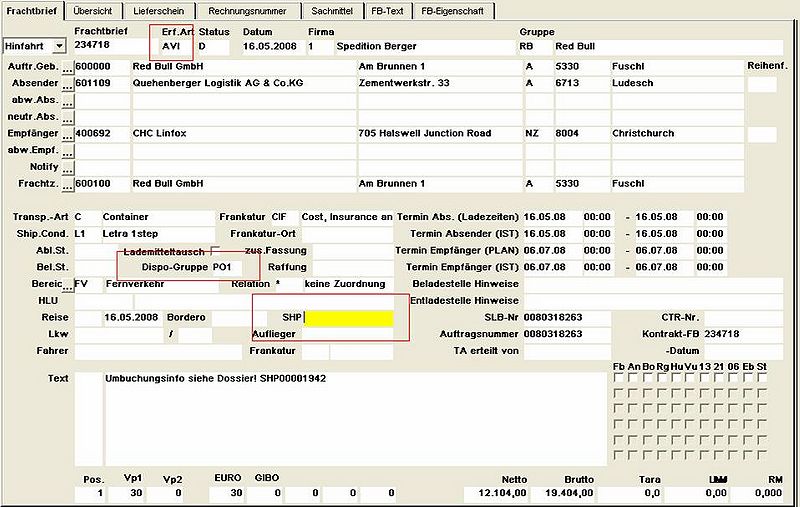Select text 'Zementwerkstr. 33'
This screenshot has width=800, height=507.
[x=404, y=83]
